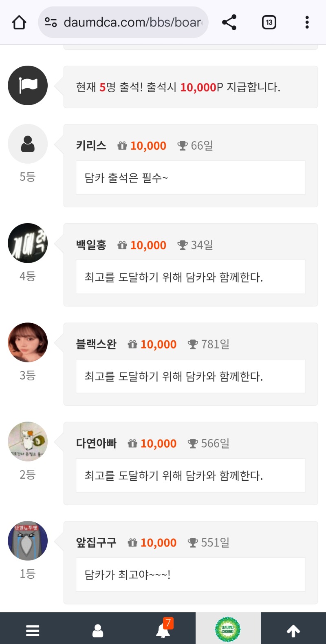Image resolution: width=326 pixels, height=644 pixels.
Task: Tap 키리스's comment "담카 출석은 필수~"
Action: (126, 178)
